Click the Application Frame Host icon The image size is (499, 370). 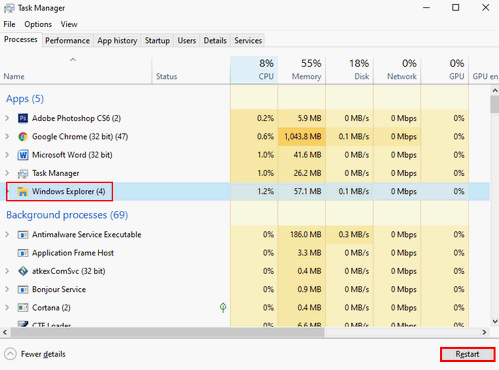(23, 253)
